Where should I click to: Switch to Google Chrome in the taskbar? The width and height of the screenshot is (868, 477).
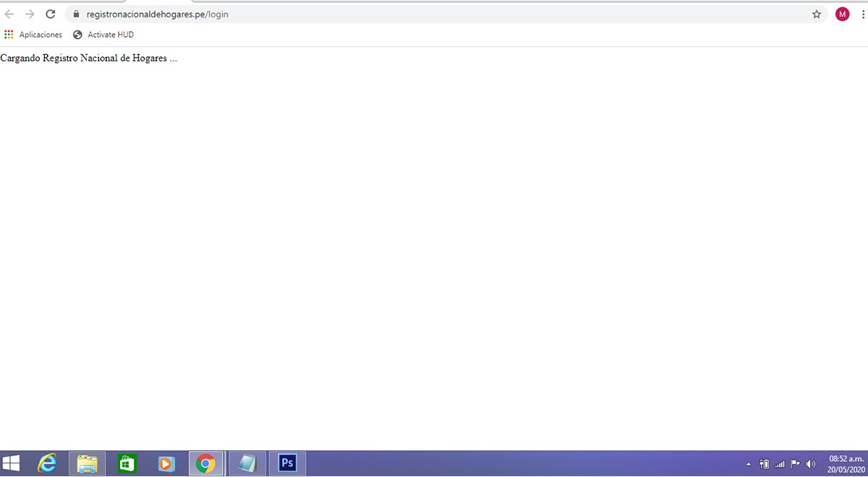tap(206, 463)
